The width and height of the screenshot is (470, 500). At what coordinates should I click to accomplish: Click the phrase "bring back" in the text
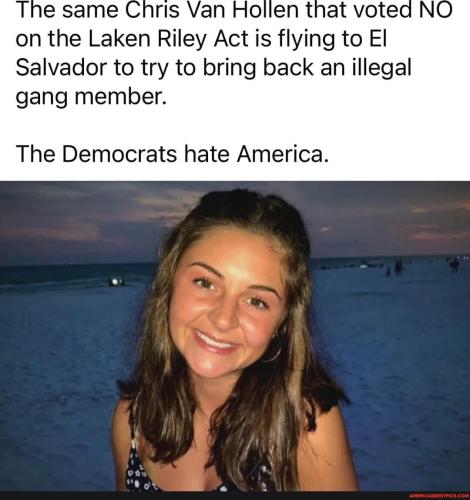pyautogui.click(x=259, y=68)
